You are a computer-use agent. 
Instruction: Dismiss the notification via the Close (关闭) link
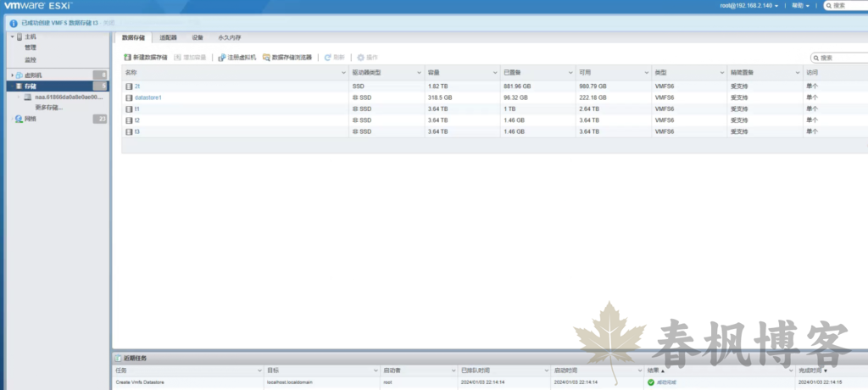click(x=108, y=23)
